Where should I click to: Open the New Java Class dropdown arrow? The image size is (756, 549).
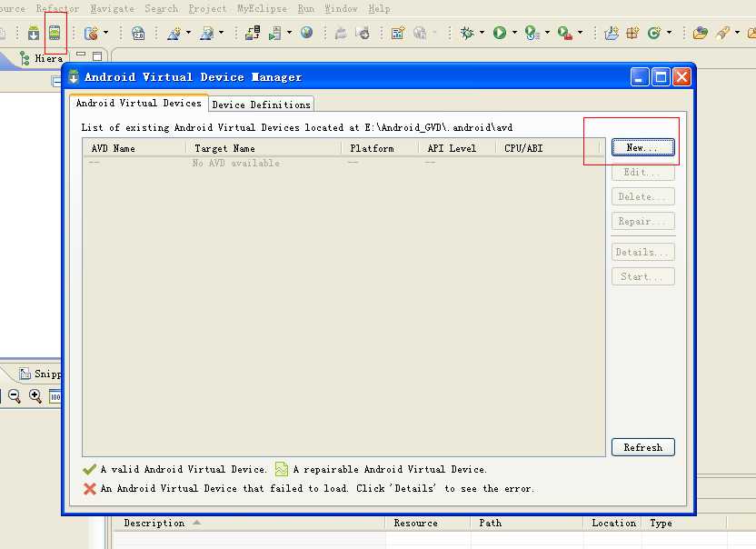pos(669,33)
